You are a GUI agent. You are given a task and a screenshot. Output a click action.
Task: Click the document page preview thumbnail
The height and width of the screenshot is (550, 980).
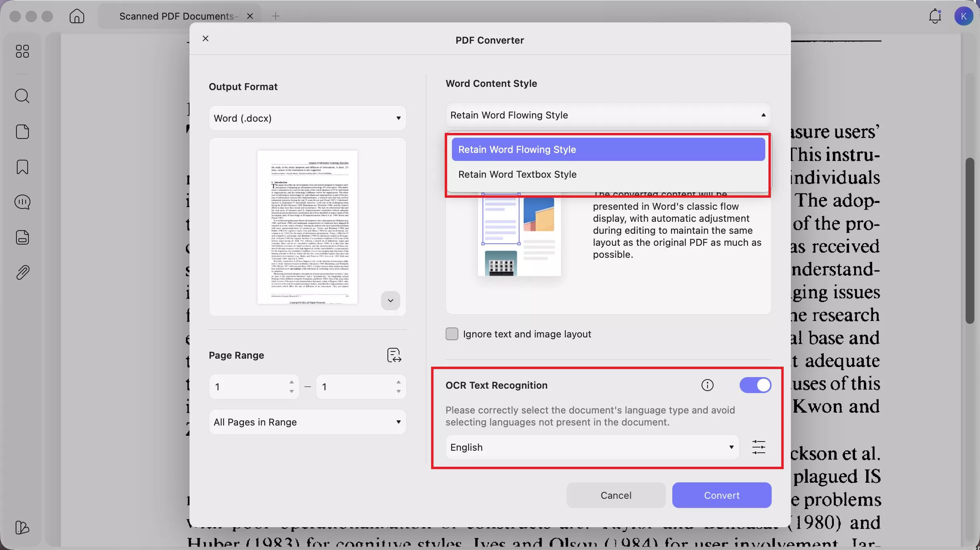(307, 227)
